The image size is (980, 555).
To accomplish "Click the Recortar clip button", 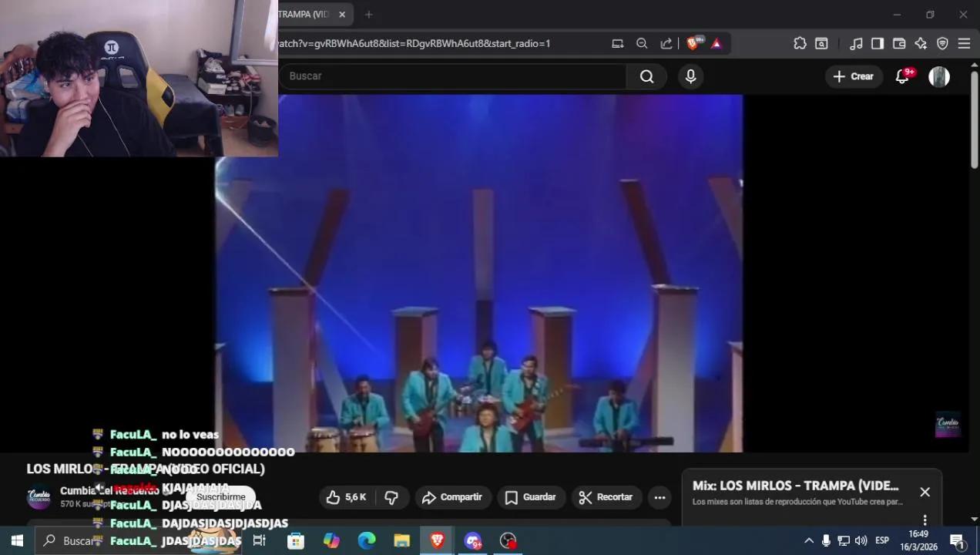I will tap(606, 497).
